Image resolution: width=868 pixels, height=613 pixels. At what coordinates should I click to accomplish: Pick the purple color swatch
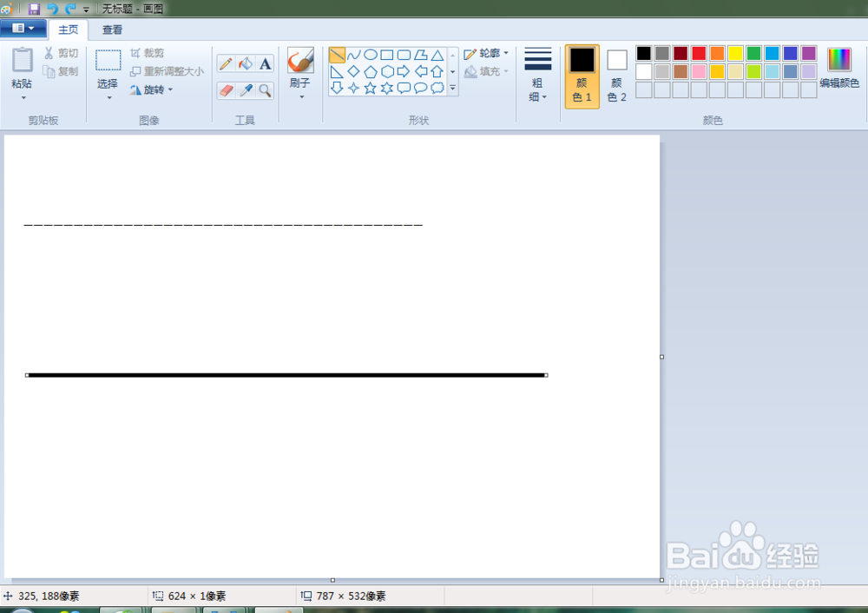click(808, 53)
